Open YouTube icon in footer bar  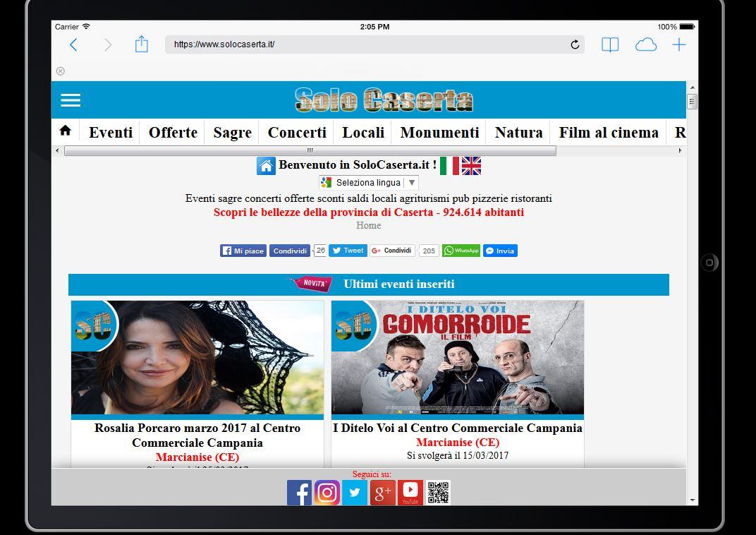click(x=410, y=493)
